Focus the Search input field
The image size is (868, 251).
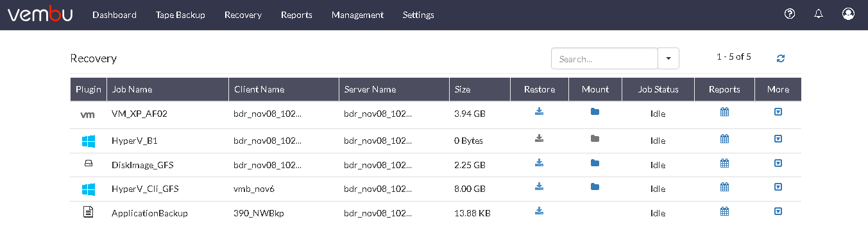[x=604, y=58]
